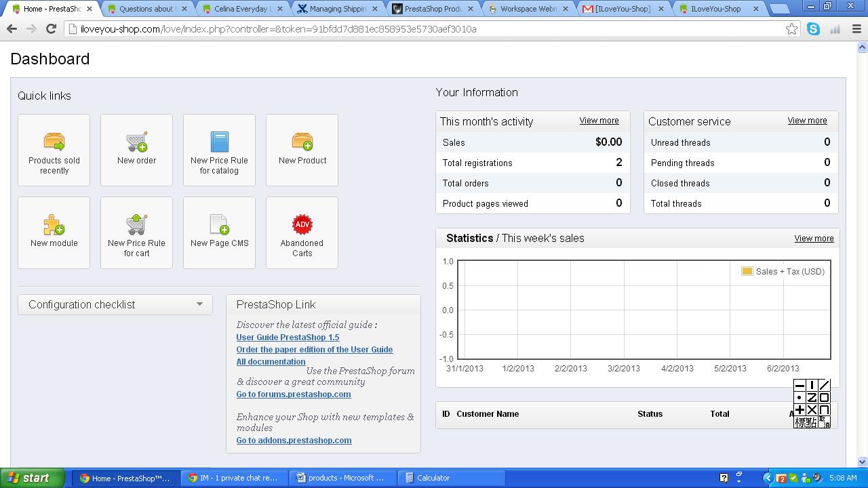Viewport: 868px width, 488px height.
Task: Open Order the paper edition link
Action: point(315,349)
